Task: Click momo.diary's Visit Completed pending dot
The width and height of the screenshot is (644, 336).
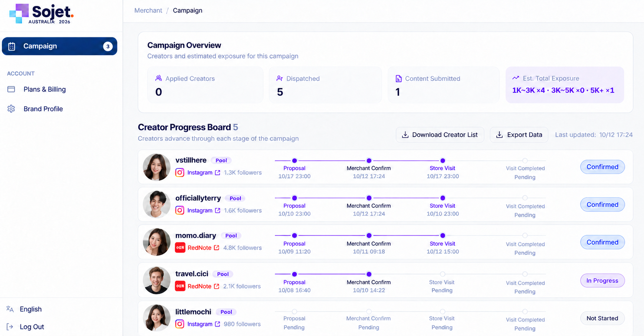Action: 525,235
